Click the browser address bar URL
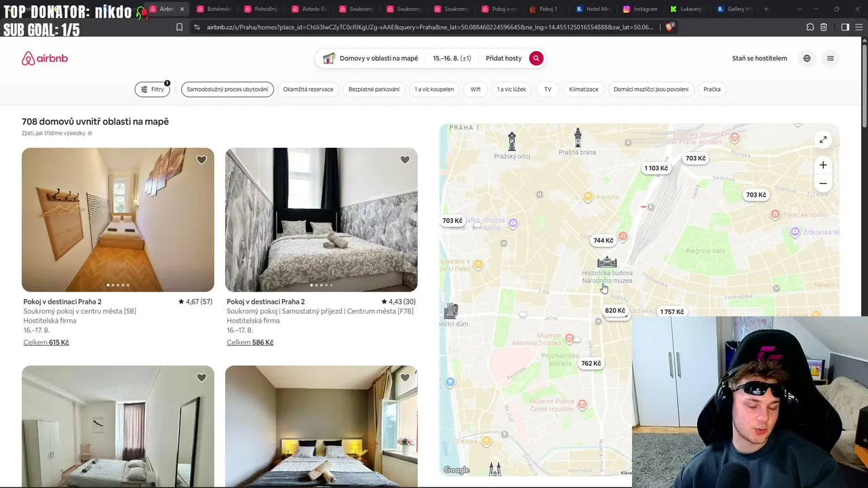The height and width of the screenshot is (488, 868). coord(430,27)
